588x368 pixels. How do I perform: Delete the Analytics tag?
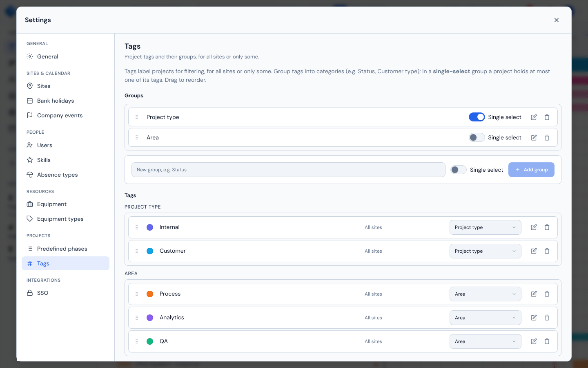tap(547, 318)
